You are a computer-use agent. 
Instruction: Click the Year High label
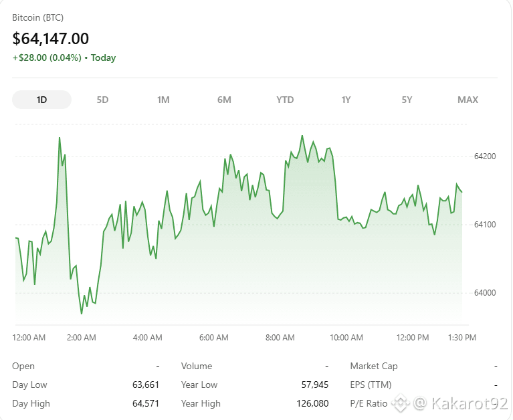pyautogui.click(x=201, y=404)
